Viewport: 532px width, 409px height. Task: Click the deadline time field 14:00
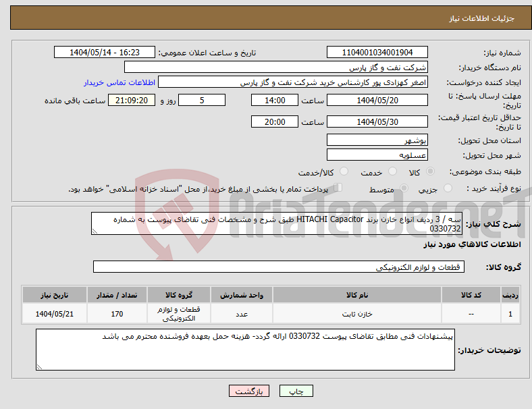[x=275, y=100]
